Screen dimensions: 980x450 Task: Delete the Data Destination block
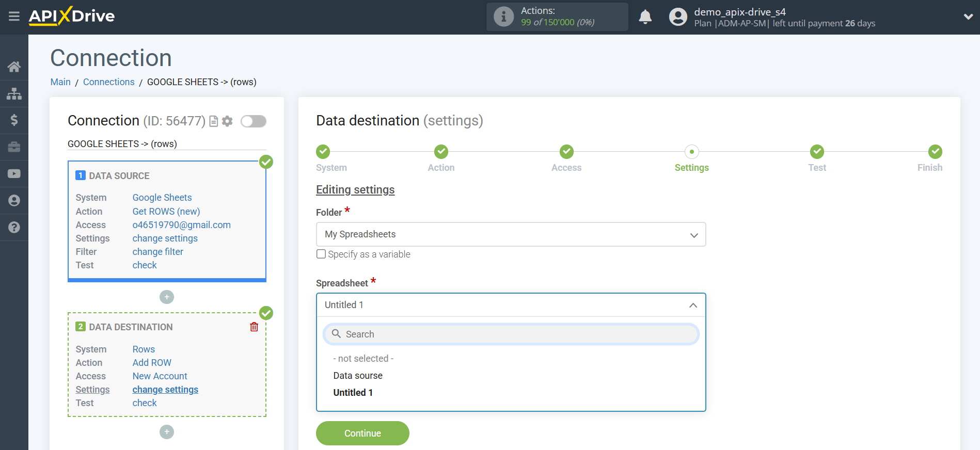coord(254,327)
